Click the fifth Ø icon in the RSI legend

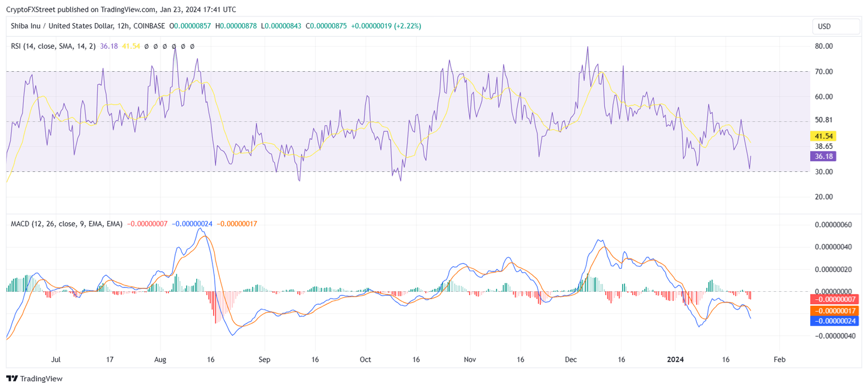183,46
